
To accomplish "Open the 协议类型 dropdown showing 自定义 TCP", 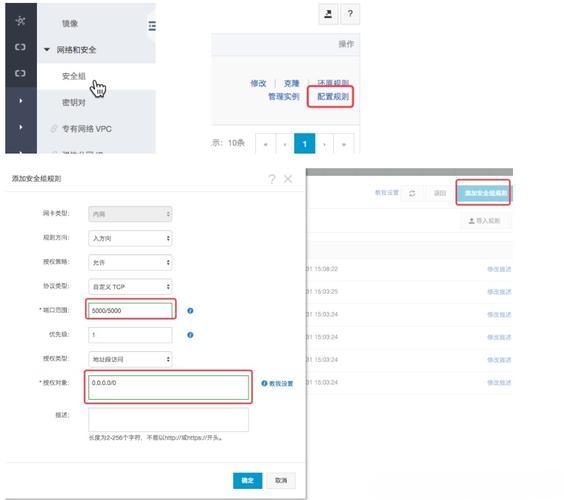I will (x=130, y=287).
